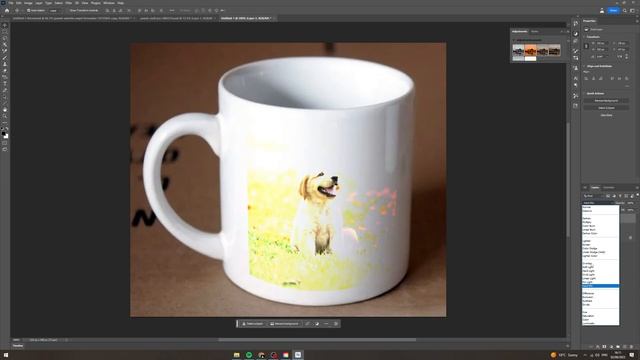The height and width of the screenshot is (360, 640).
Task: Select the Rectangular Marquee tool
Action: (x=5, y=32)
